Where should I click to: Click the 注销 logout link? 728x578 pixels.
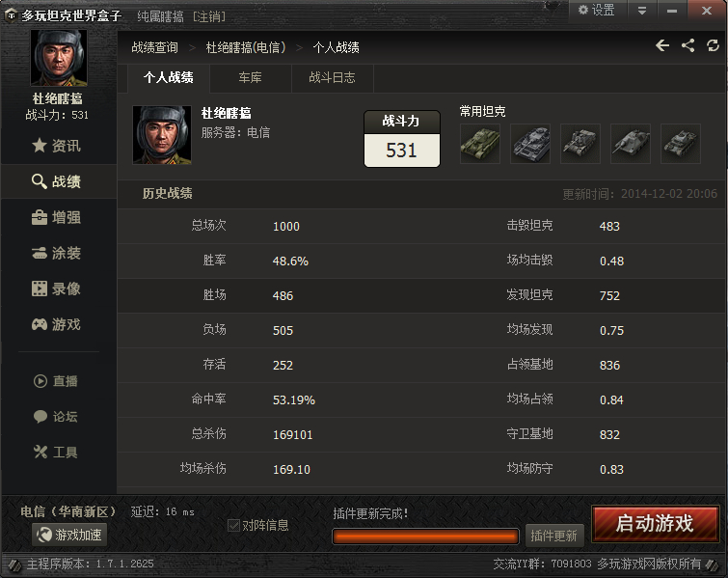coord(209,16)
